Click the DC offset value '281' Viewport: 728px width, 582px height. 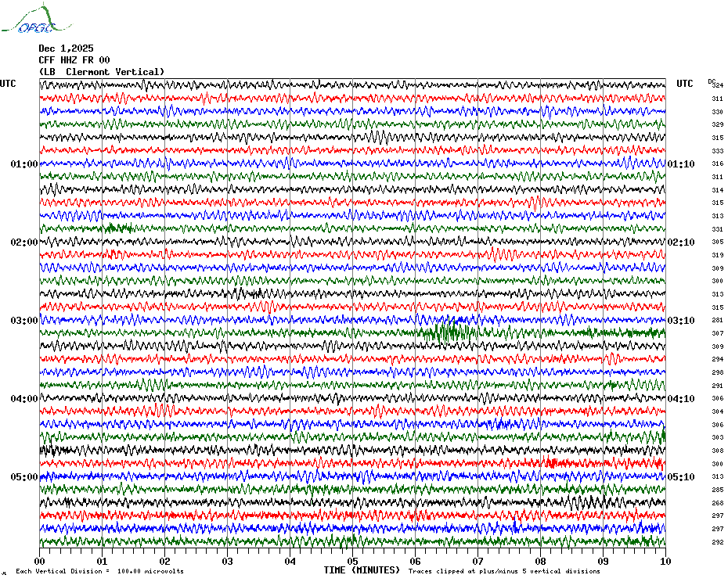coord(718,320)
